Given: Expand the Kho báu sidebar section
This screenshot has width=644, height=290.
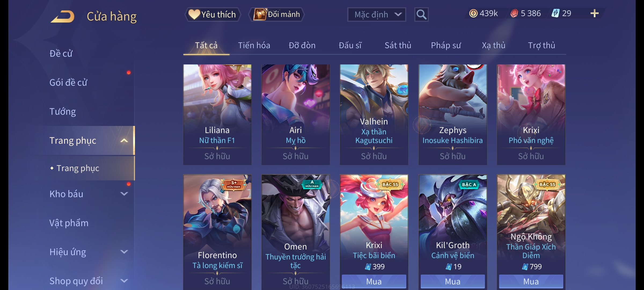Looking at the screenshot, I should [124, 194].
